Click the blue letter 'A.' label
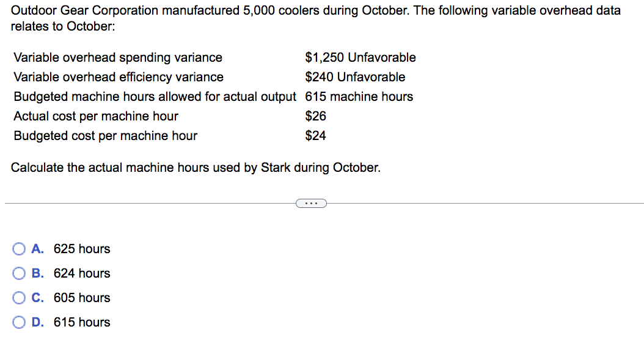Image resolution: width=644 pixels, height=351 pixels. (x=37, y=249)
